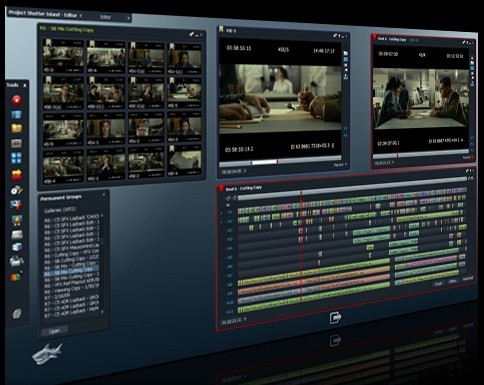Click the Advanced button in timeline panel

tap(468, 279)
